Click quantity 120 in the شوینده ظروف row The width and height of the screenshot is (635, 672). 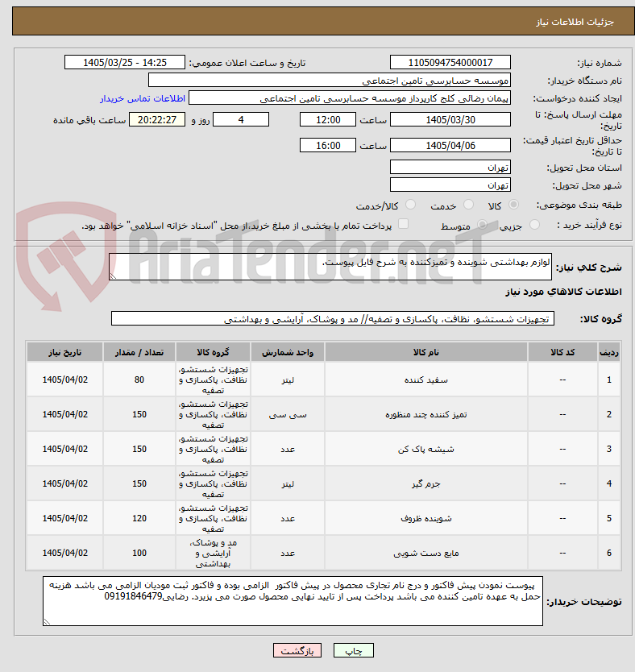click(139, 519)
